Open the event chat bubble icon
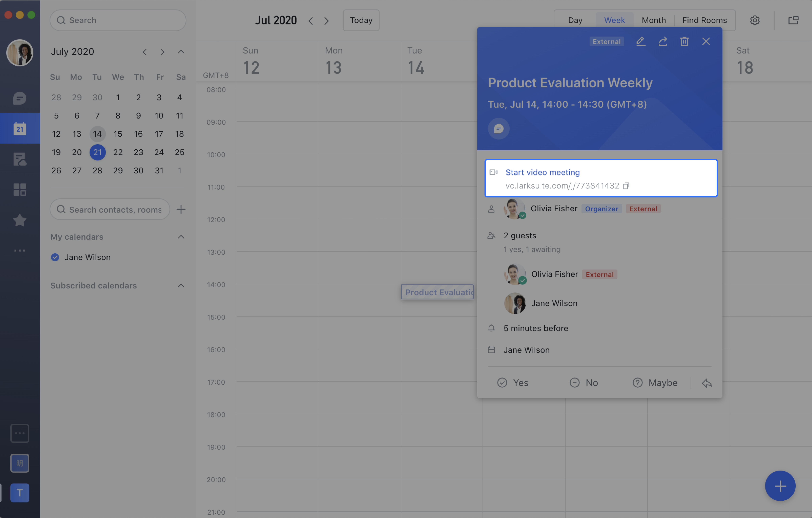The height and width of the screenshot is (518, 812). tap(499, 128)
